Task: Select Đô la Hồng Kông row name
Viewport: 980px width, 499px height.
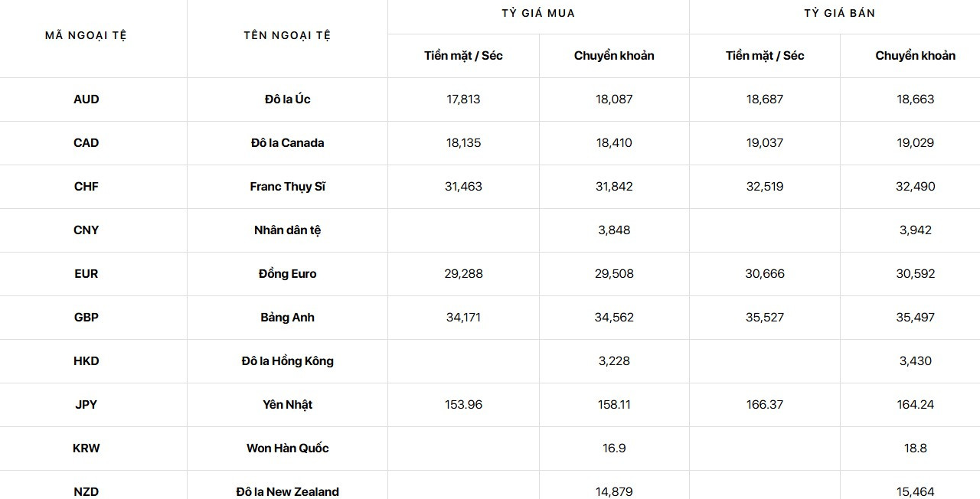Action: [287, 360]
